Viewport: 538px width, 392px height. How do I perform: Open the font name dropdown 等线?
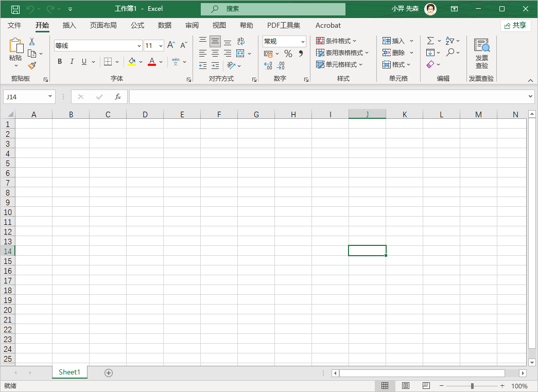(138, 46)
